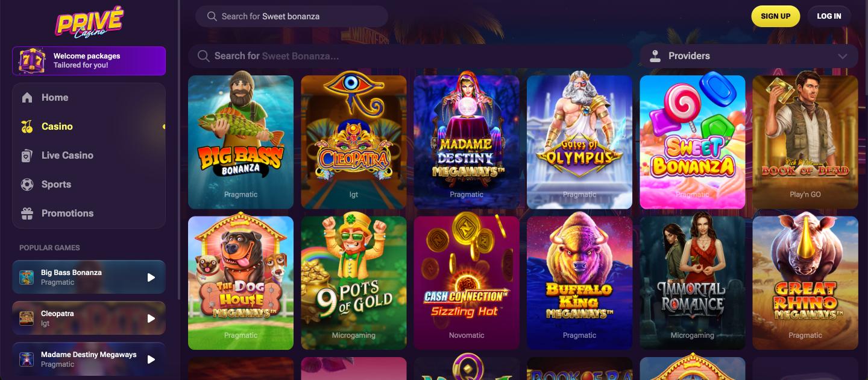The width and height of the screenshot is (868, 380).
Task: Click the Providers dropdown chevron arrow
Action: pos(843,56)
